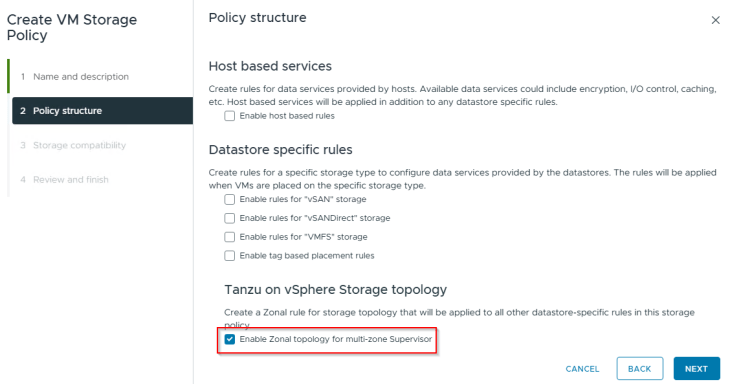The height and width of the screenshot is (384, 730).
Task: Click the Host based services heading
Action: coord(270,66)
